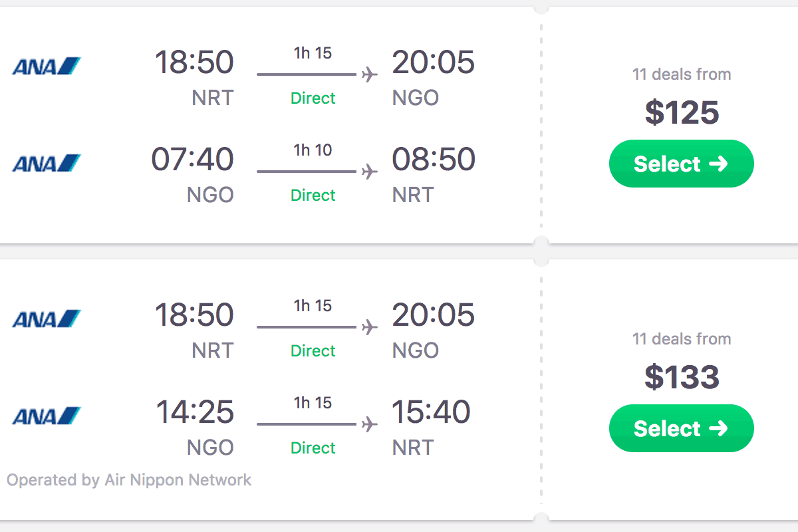Click airplane icon on 07:40 NGO flight

[370, 172]
